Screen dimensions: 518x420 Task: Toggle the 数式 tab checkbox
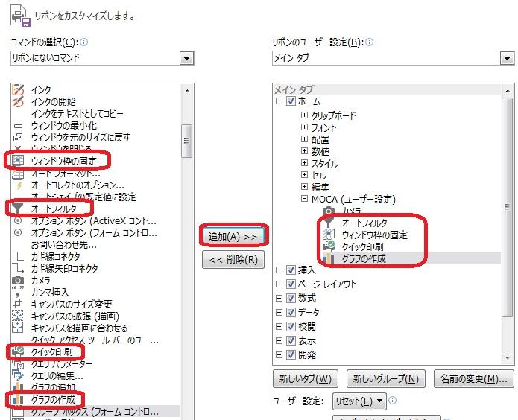[291, 298]
